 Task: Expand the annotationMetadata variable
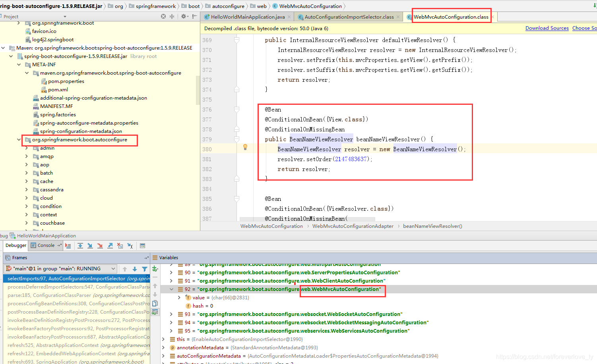point(163,348)
